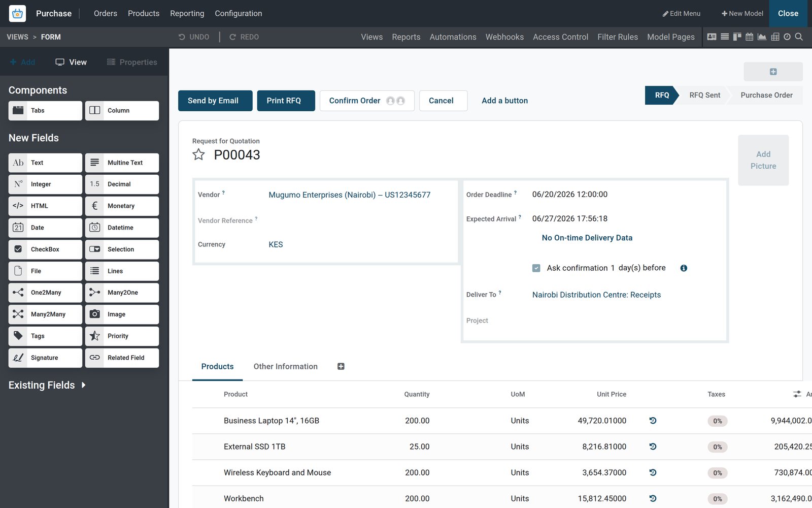Add a new notebook tab with plus icon
The height and width of the screenshot is (508, 812).
coord(341,366)
